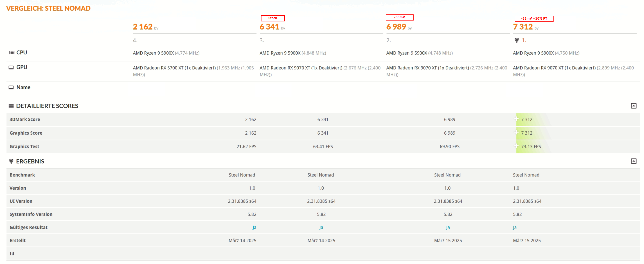
Task: Click plus icon in 3DMark Score row
Action: (x=516, y=119)
